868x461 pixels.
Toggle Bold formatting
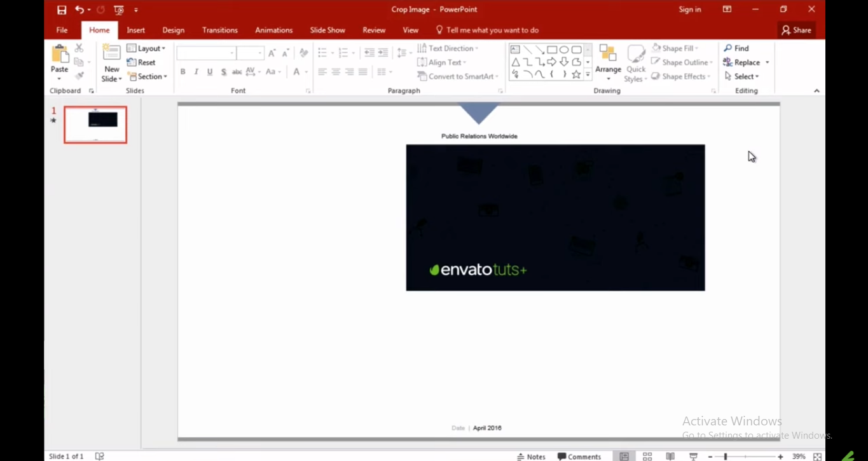click(183, 72)
